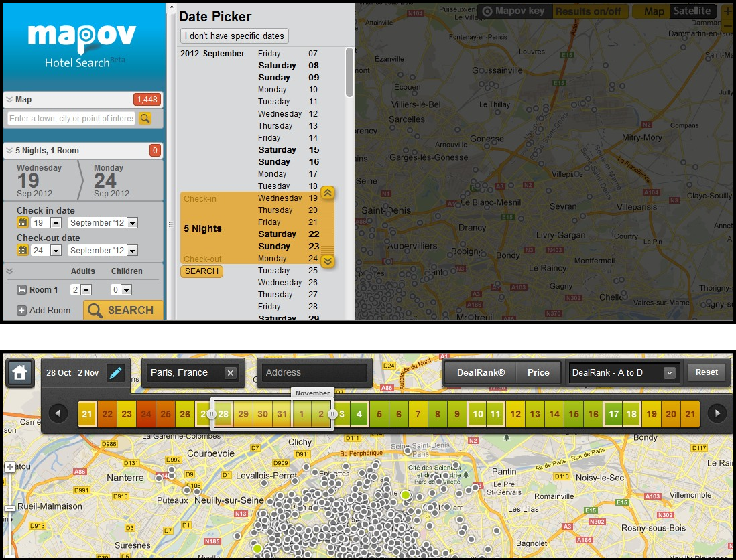Select the DealRank® tab
The image size is (736, 560).
pyautogui.click(x=481, y=373)
